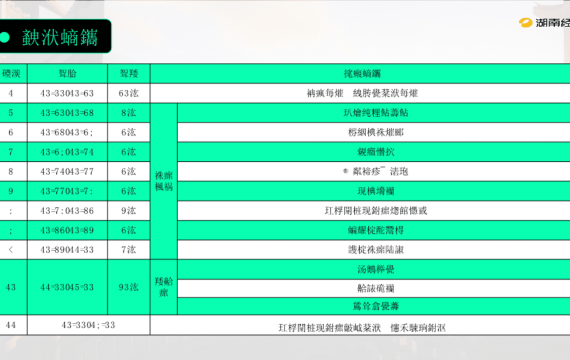The height and width of the screenshot is (360, 570).
Task: Click the slide title in the black banner
Action: pyautogui.click(x=60, y=37)
